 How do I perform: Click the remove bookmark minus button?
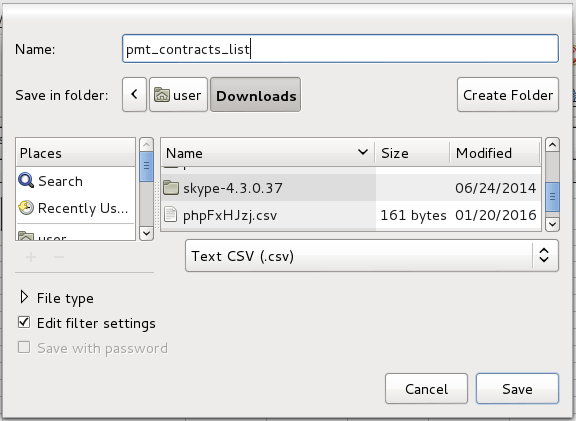click(59, 257)
